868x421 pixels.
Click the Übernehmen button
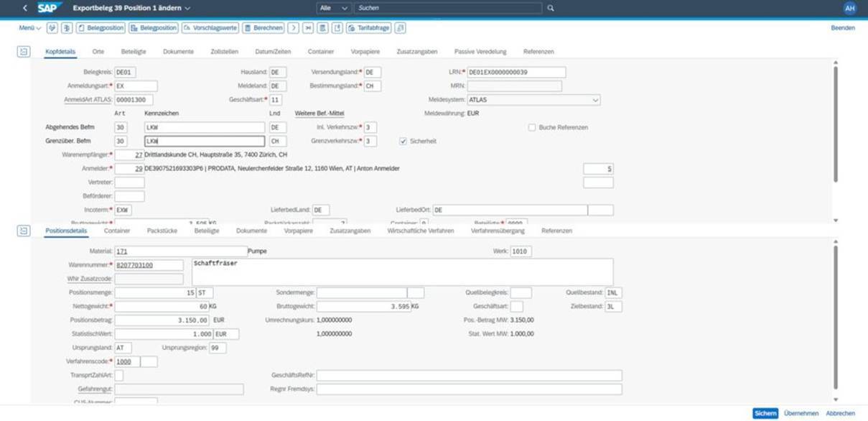tap(801, 413)
